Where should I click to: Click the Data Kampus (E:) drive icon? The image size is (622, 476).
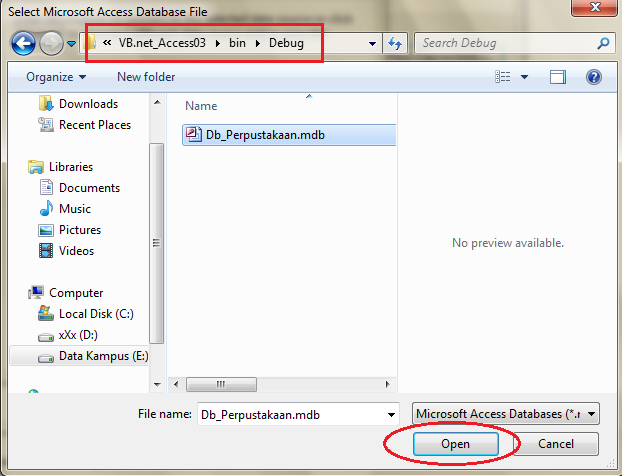click(x=46, y=359)
